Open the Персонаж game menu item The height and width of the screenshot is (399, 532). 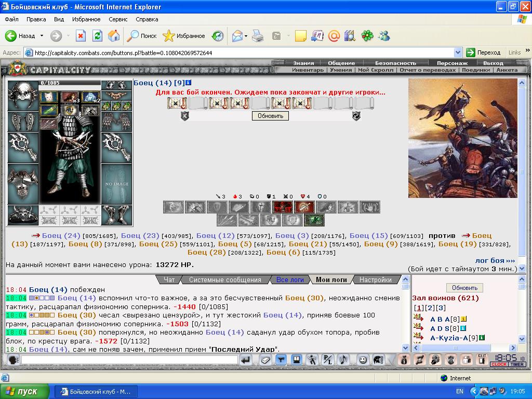click(x=452, y=63)
